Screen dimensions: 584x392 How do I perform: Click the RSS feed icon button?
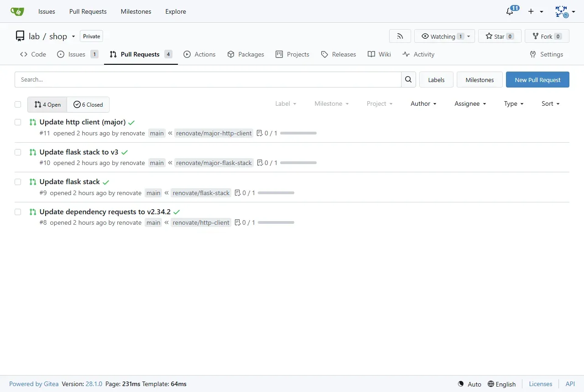coord(400,36)
